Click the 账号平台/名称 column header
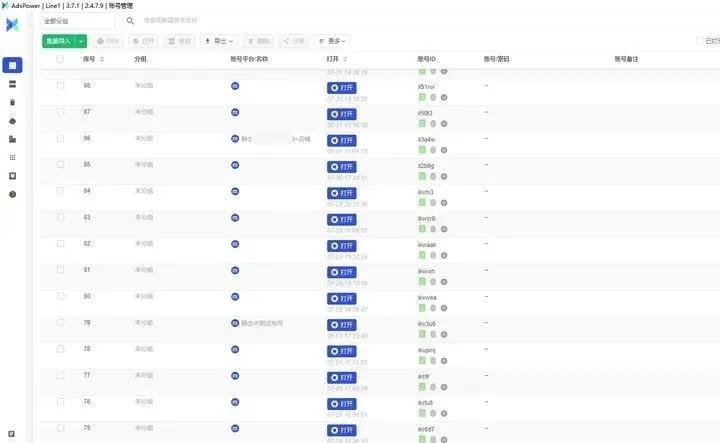The height and width of the screenshot is (443, 720). pos(249,59)
